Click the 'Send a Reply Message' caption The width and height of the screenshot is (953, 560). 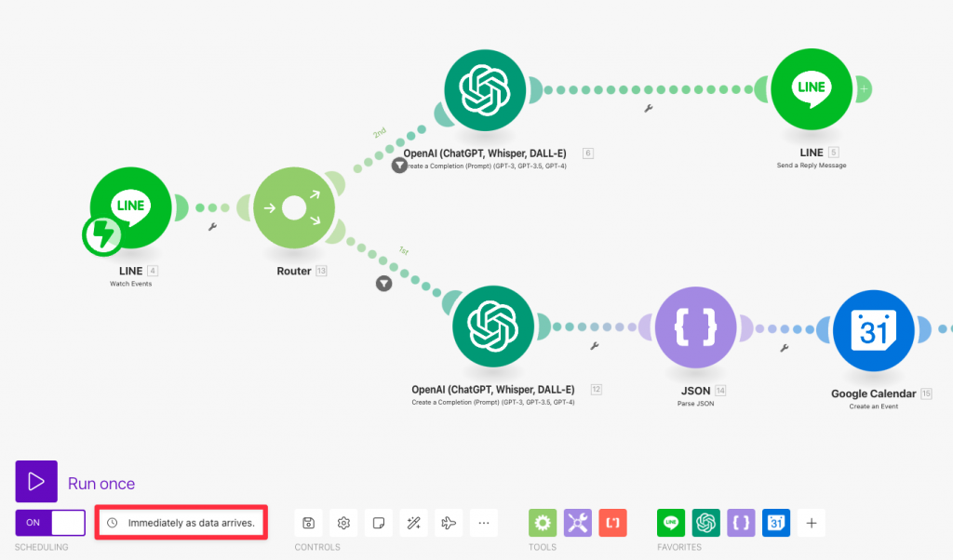812,166
